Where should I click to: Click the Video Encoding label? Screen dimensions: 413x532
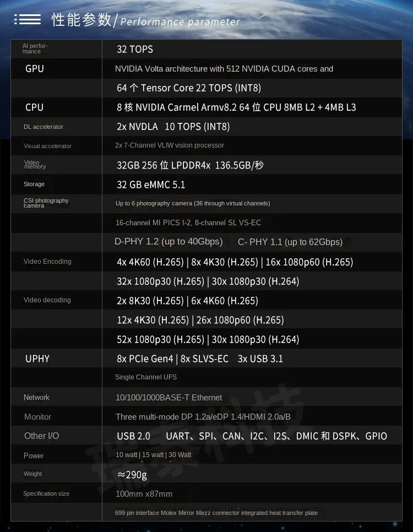(x=47, y=261)
